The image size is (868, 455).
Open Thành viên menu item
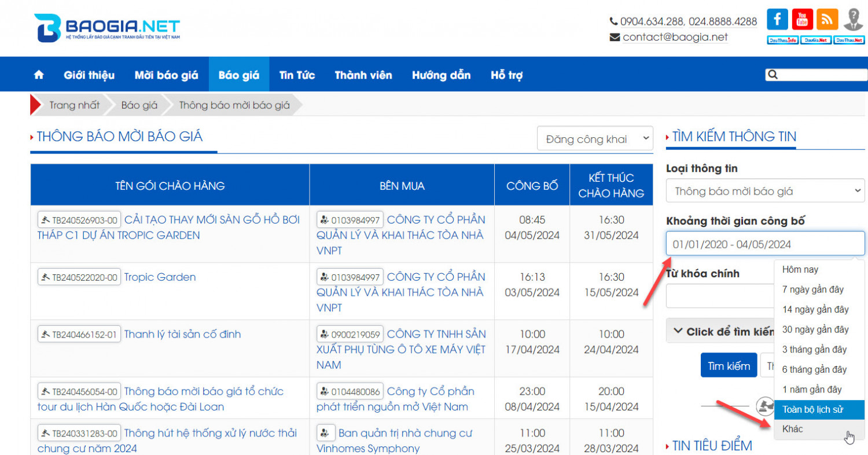(x=363, y=75)
